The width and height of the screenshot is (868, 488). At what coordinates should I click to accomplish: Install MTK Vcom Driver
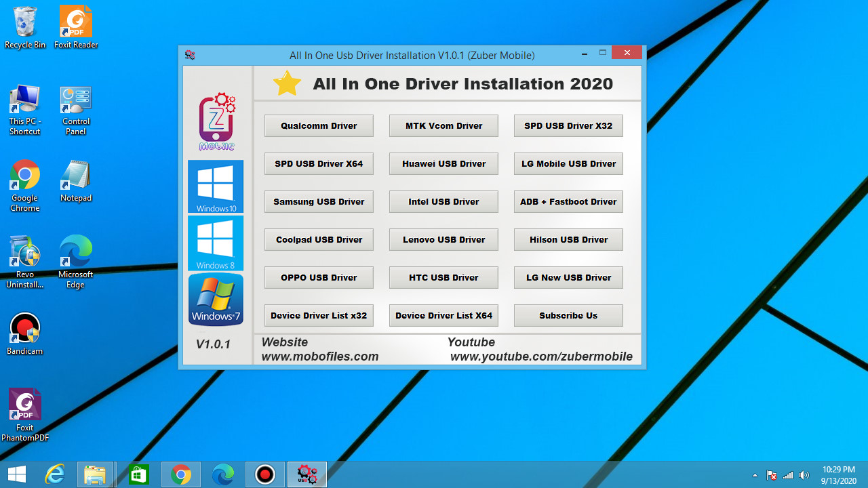pos(443,125)
